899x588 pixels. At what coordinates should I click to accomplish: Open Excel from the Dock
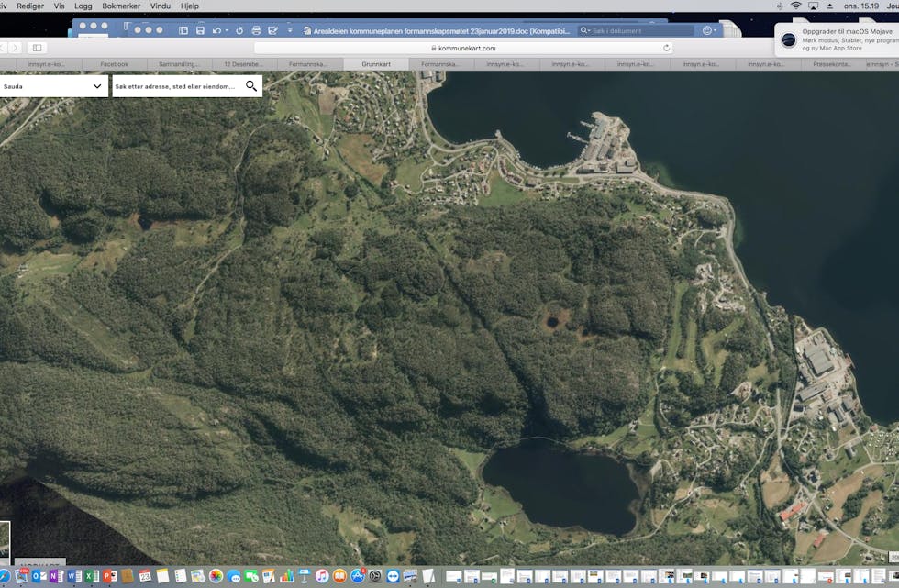(x=92, y=576)
